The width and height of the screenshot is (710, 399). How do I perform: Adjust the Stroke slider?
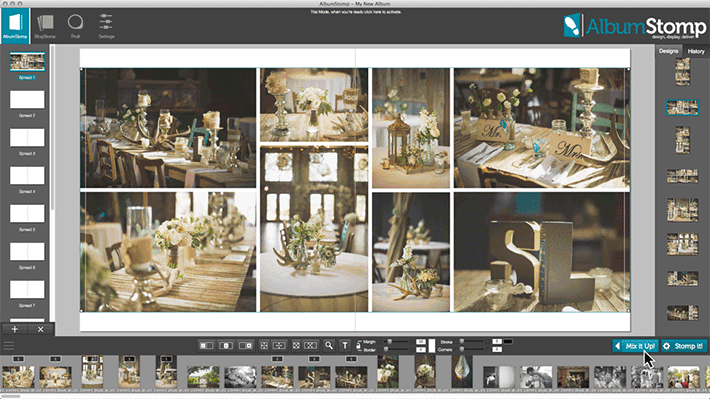coord(473,341)
